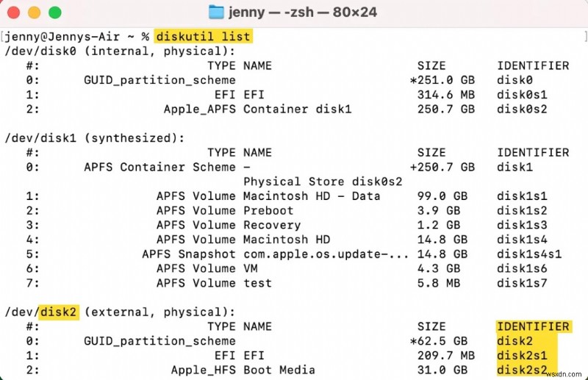Click the '99.0 GB' size value
Viewport: 588px width, 380px height.
click(442, 196)
